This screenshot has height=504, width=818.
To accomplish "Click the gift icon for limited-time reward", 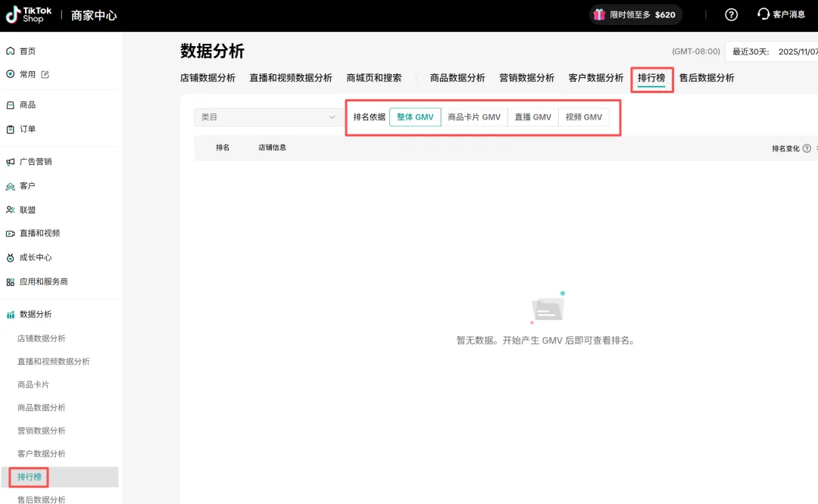I will point(599,14).
